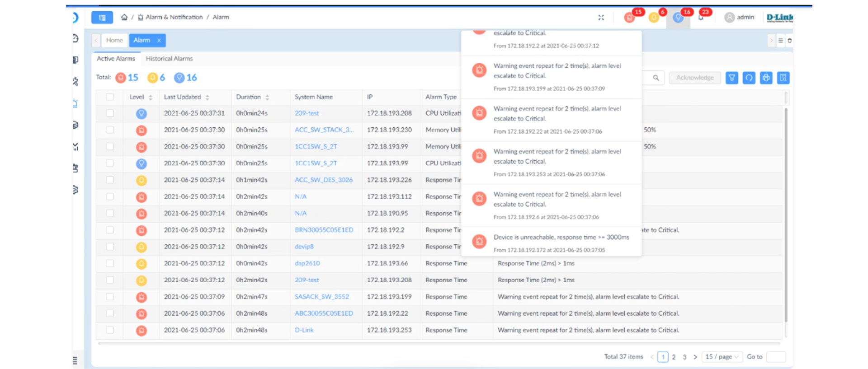Click the refresh alarms icon

(749, 78)
